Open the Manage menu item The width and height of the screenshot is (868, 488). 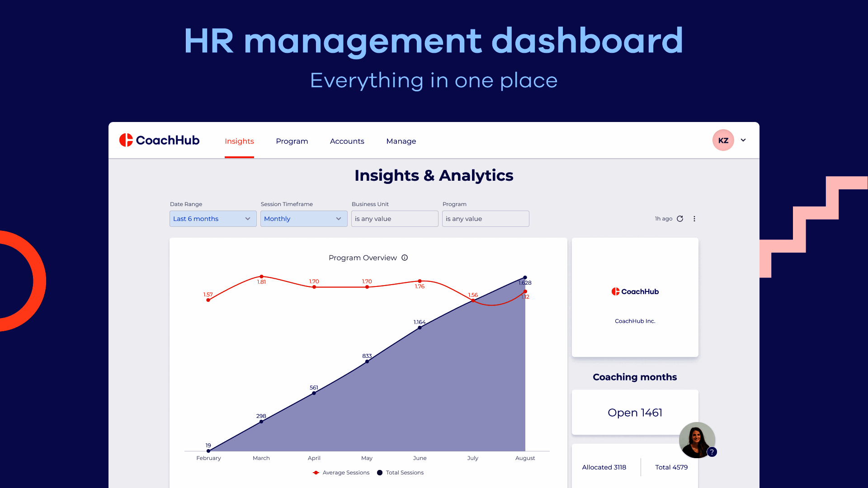[401, 141]
